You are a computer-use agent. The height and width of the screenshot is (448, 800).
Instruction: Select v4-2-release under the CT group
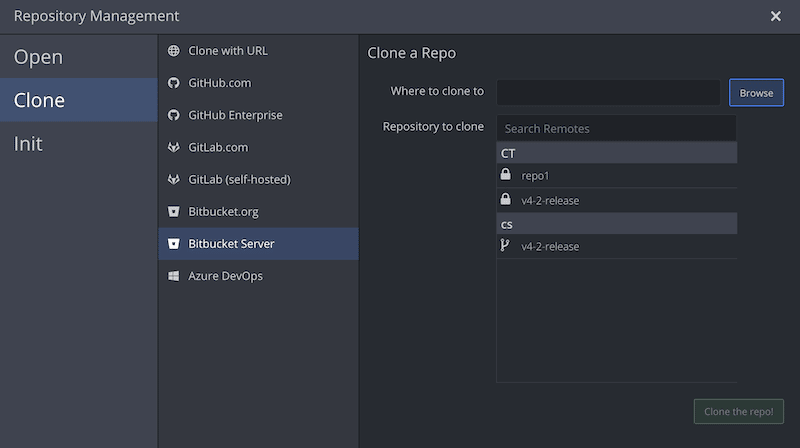tap(550, 201)
